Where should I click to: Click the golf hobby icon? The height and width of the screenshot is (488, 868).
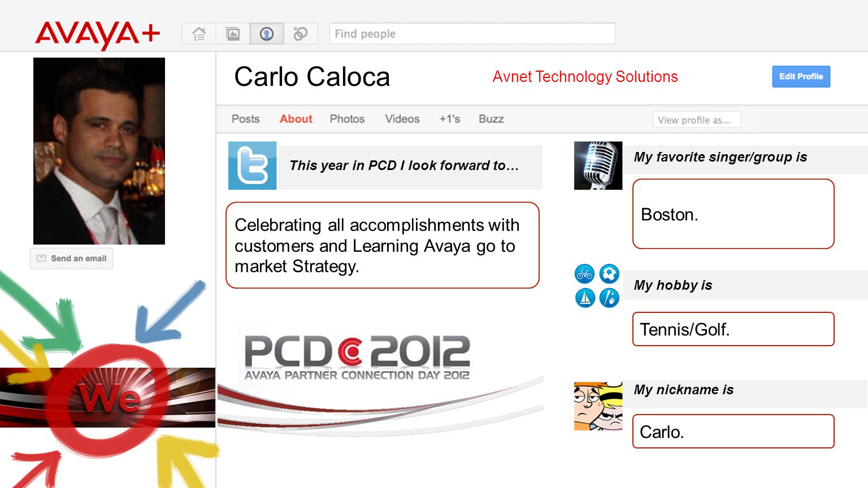(609, 298)
